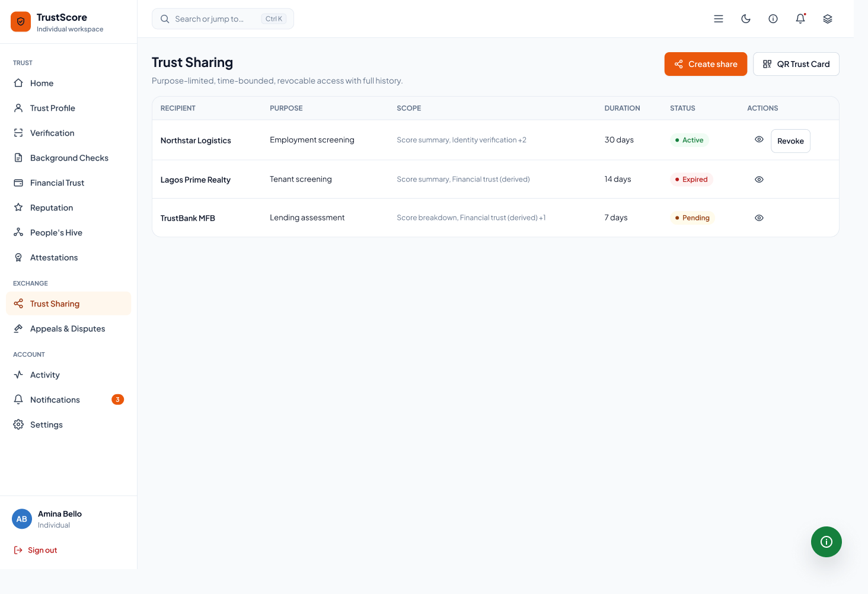The width and height of the screenshot is (868, 594).
Task: Revoke the Northstar Logistics share
Action: point(790,141)
